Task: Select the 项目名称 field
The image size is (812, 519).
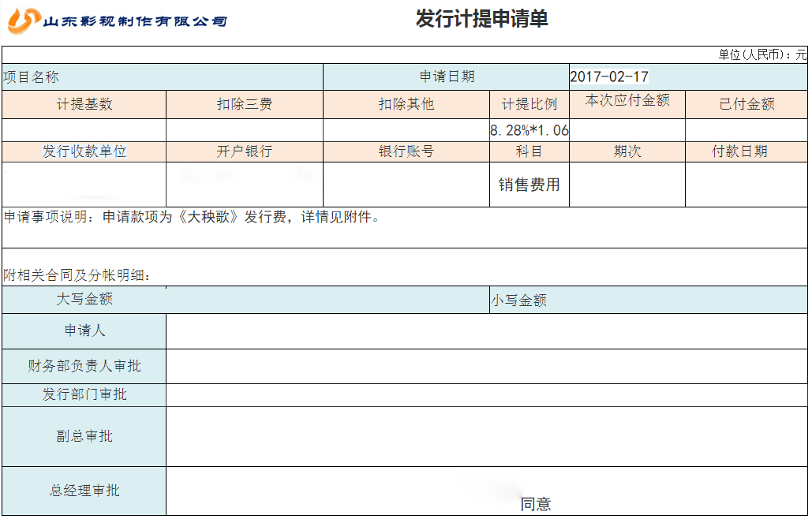Action: tap(163, 77)
